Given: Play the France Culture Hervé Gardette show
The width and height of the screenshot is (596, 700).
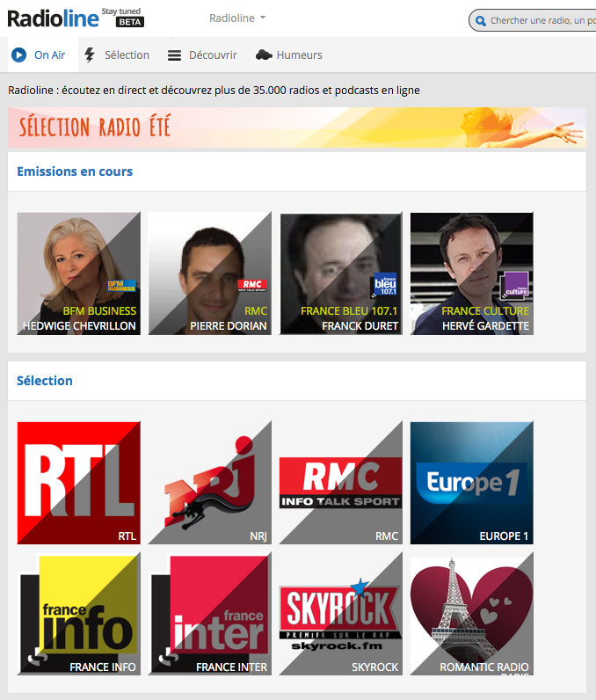Looking at the screenshot, I should click(x=471, y=273).
